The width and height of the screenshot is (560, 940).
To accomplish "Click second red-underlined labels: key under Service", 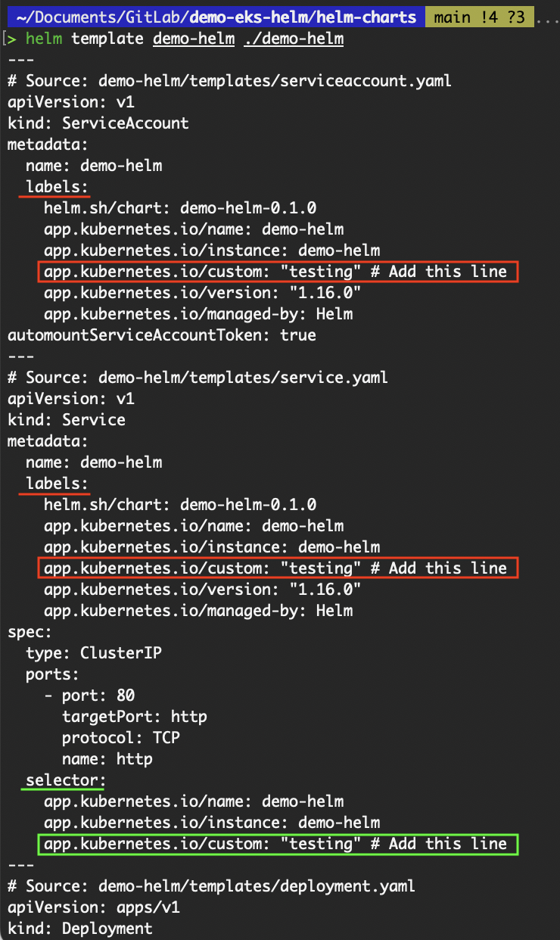I will pyautogui.click(x=58, y=483).
